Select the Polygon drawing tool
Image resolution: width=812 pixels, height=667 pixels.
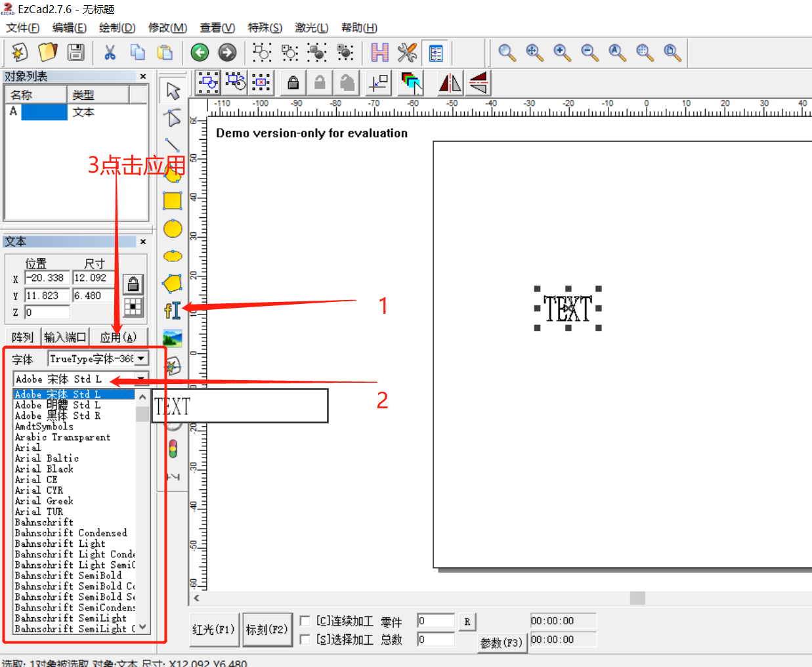click(173, 283)
